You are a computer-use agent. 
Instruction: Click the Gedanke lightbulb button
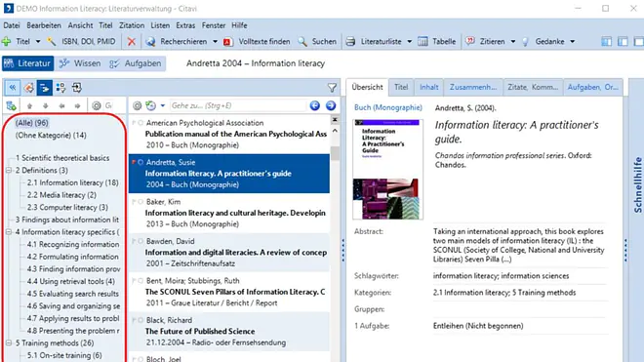pos(543,42)
